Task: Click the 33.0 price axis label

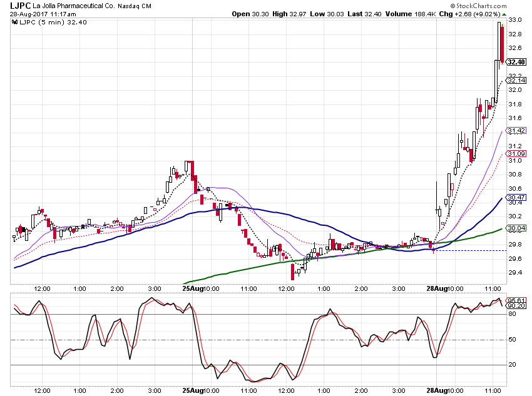Action: point(514,20)
